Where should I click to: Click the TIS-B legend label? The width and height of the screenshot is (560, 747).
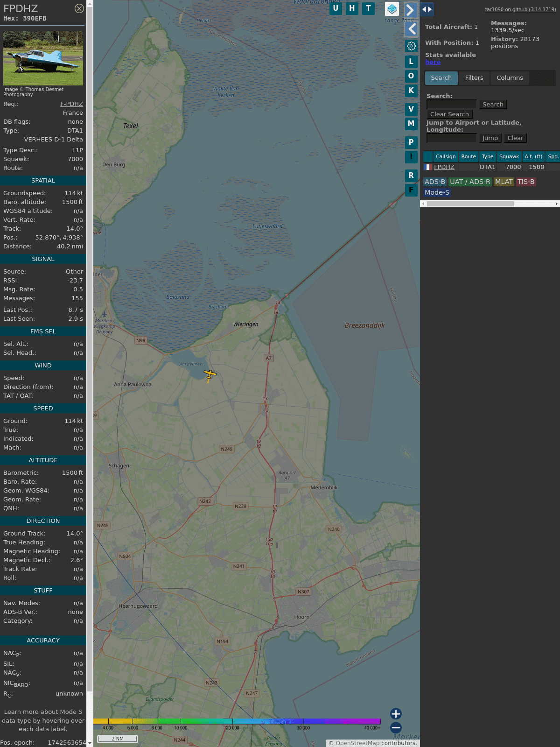(526, 182)
